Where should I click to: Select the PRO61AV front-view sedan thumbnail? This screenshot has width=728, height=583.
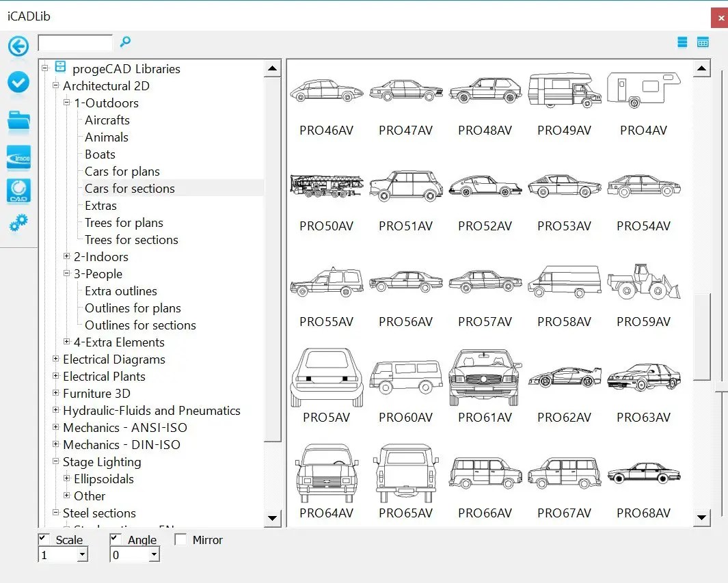tap(485, 377)
